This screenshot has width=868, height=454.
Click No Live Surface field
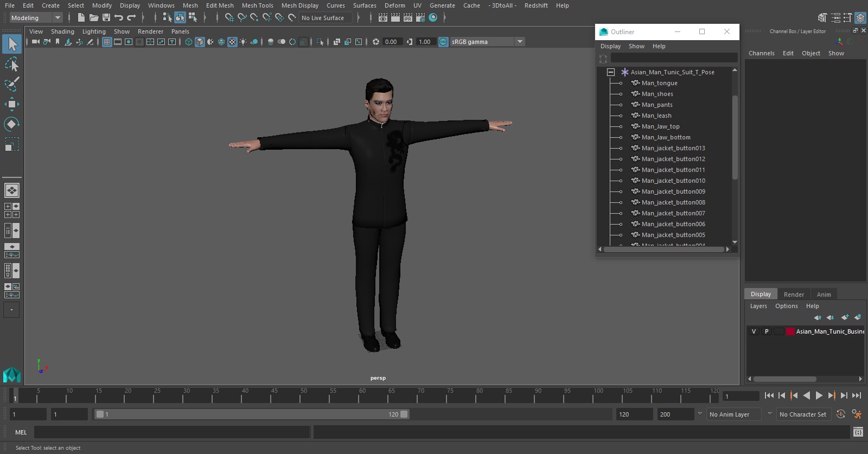325,18
